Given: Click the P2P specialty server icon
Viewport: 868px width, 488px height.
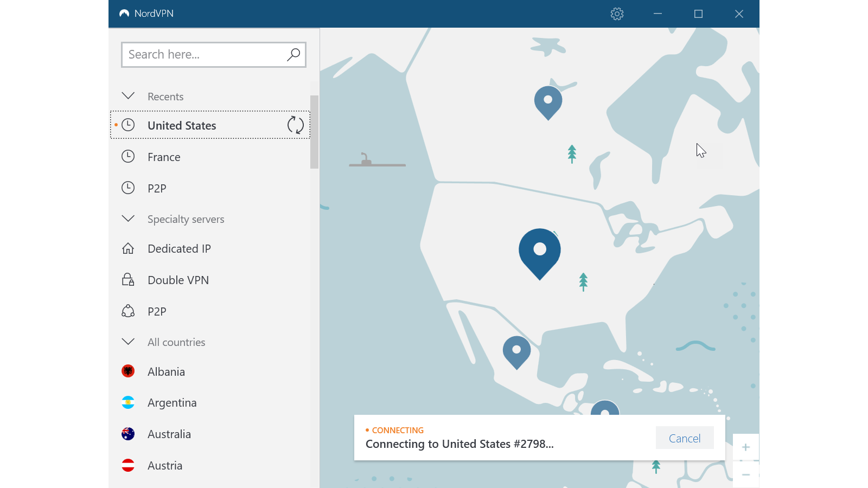Looking at the screenshot, I should pyautogui.click(x=128, y=311).
